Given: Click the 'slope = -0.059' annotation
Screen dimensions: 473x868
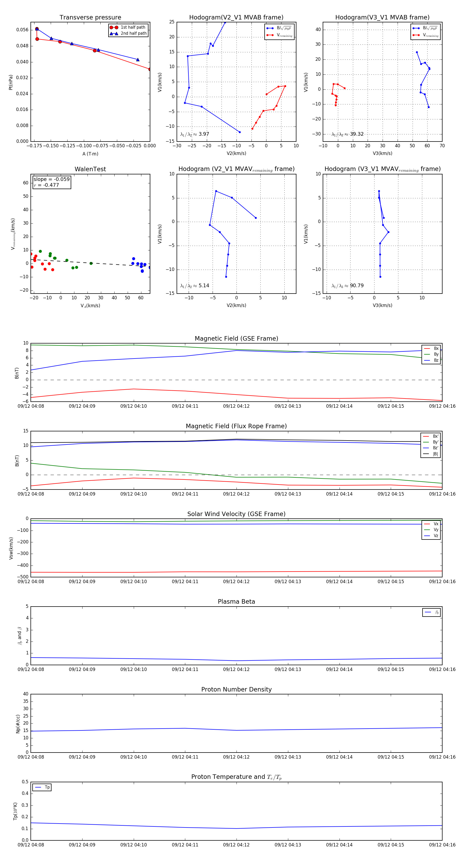Looking at the screenshot, I should click(52, 179).
